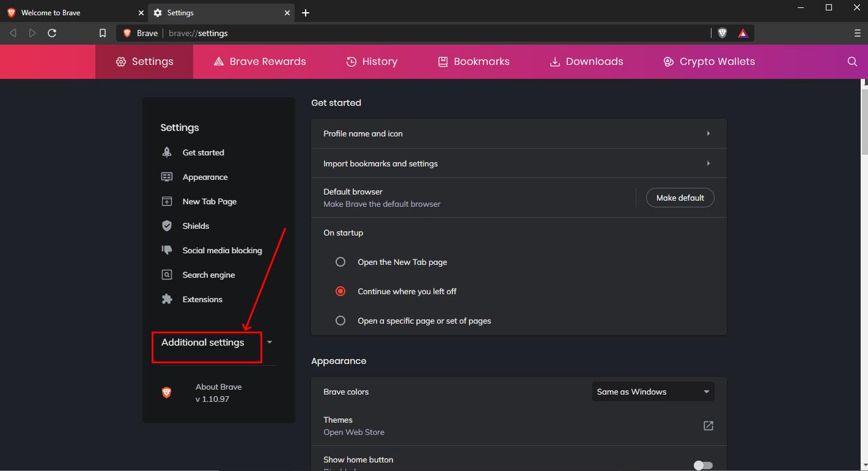Click the back navigation arrow
The width and height of the screenshot is (868, 471).
click(13, 33)
